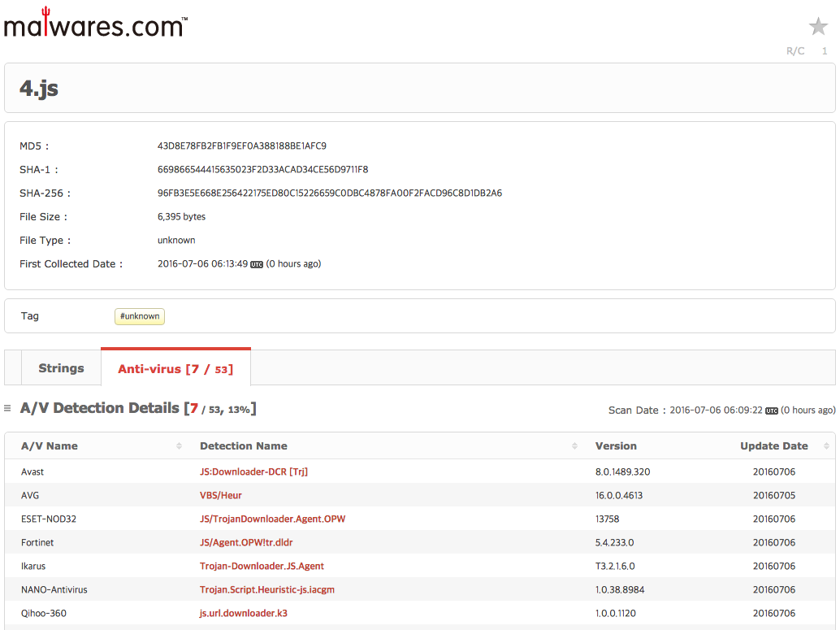840x630 pixels.
Task: Open VBS/Heur detection link
Action: [x=221, y=495]
